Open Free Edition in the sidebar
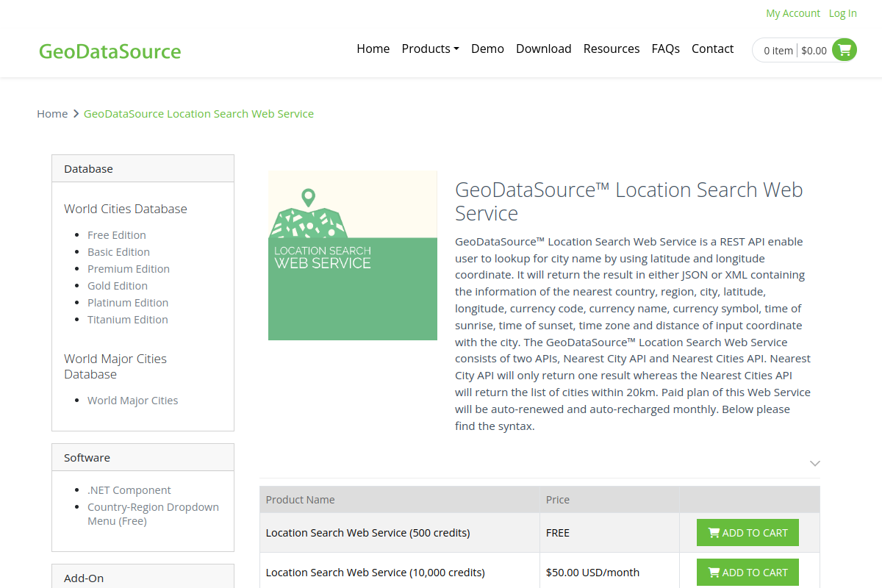 [x=117, y=235]
